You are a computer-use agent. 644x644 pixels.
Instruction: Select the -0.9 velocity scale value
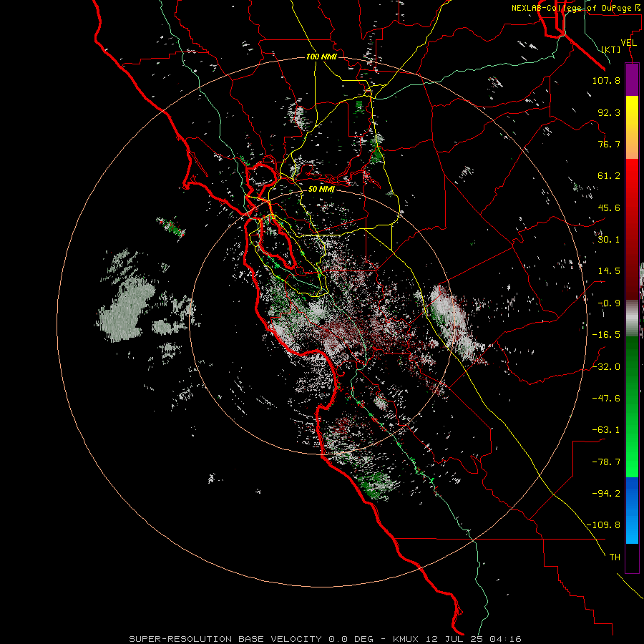pos(609,303)
